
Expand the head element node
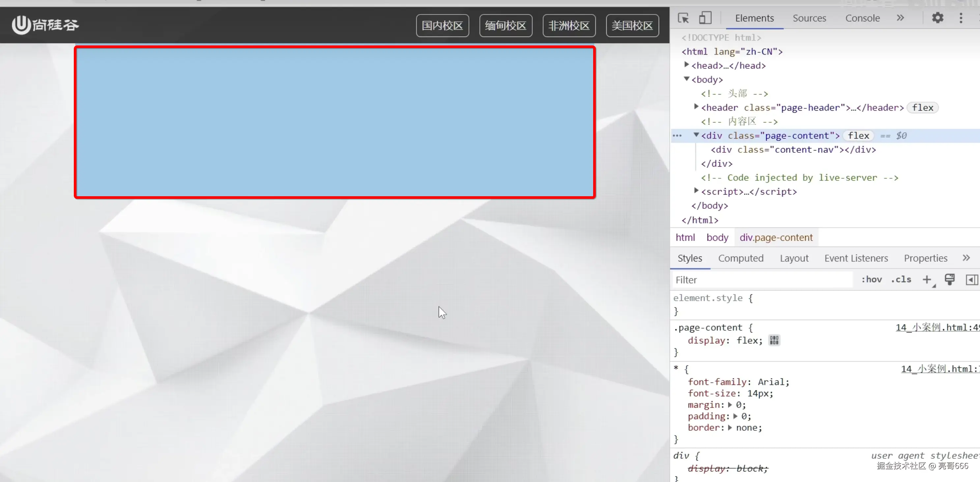[x=687, y=65]
